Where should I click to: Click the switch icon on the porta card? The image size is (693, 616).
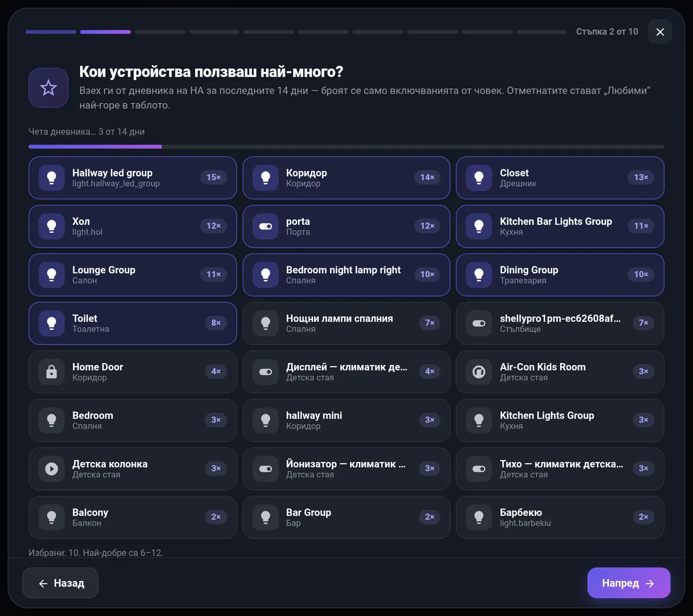[265, 226]
